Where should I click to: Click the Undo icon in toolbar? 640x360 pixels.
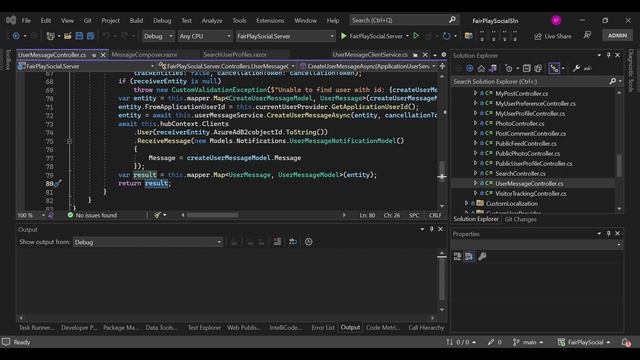click(106, 36)
